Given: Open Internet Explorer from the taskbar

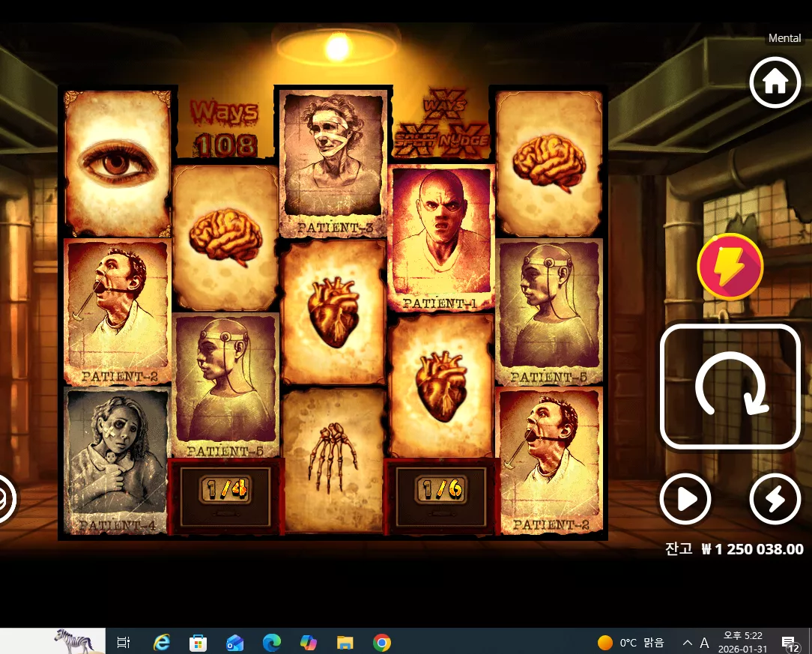Looking at the screenshot, I should (162, 643).
